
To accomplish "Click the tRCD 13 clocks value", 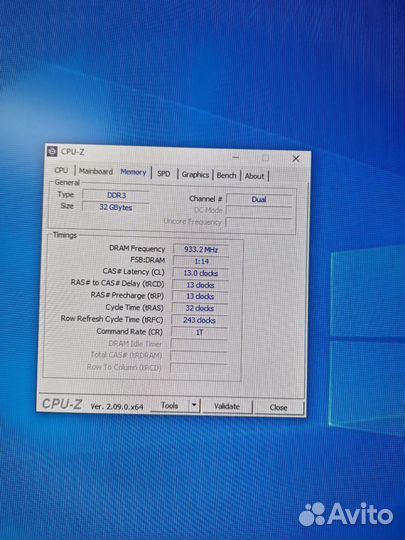I will [200, 285].
